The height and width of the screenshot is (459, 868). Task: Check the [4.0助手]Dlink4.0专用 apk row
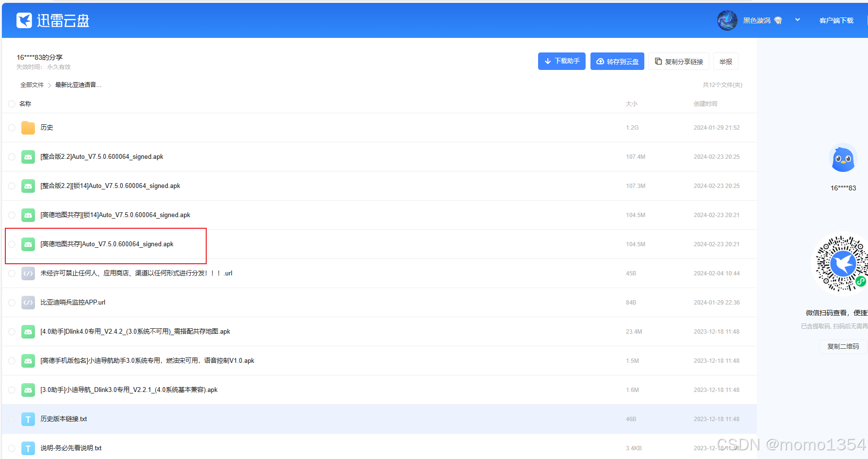pos(12,332)
